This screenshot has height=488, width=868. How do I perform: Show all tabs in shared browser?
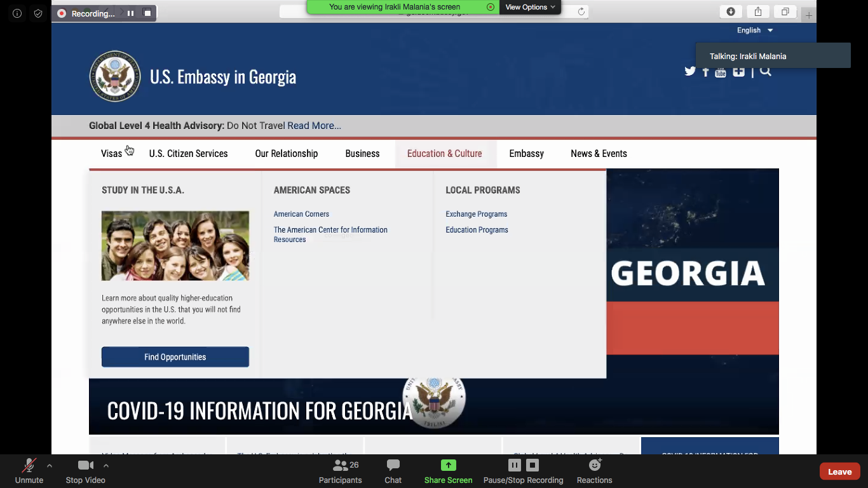point(785,12)
